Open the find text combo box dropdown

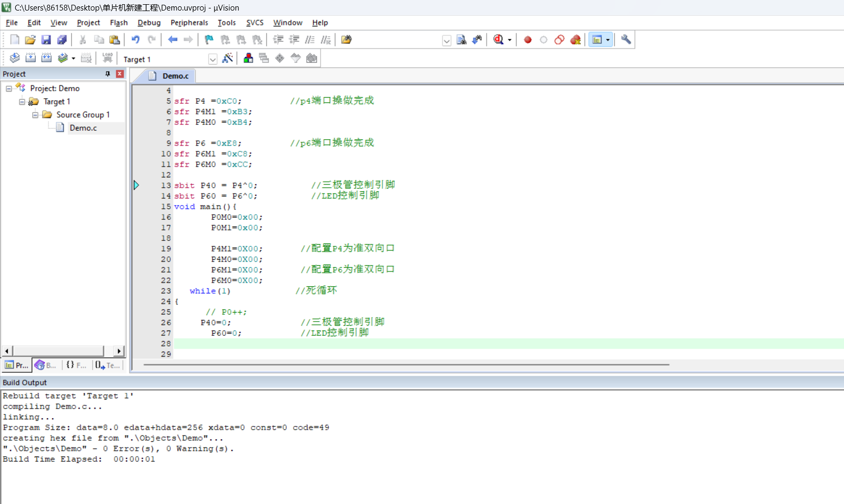pyautogui.click(x=447, y=41)
